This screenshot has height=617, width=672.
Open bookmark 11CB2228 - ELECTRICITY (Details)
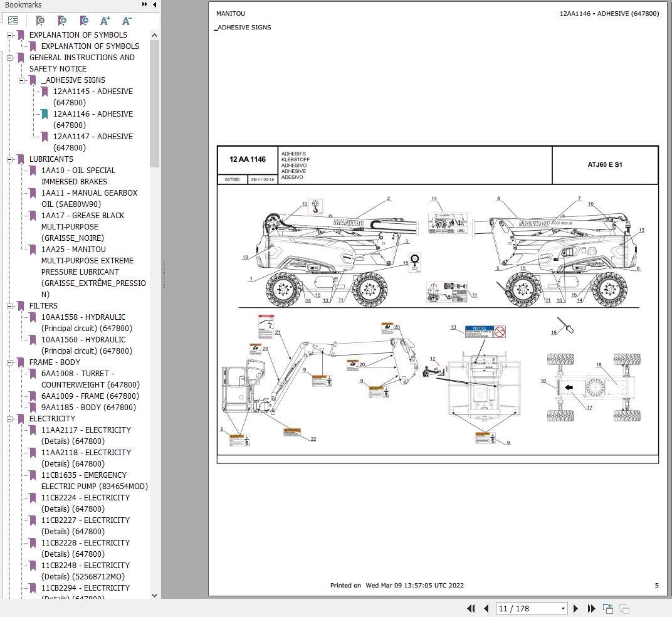click(x=85, y=549)
